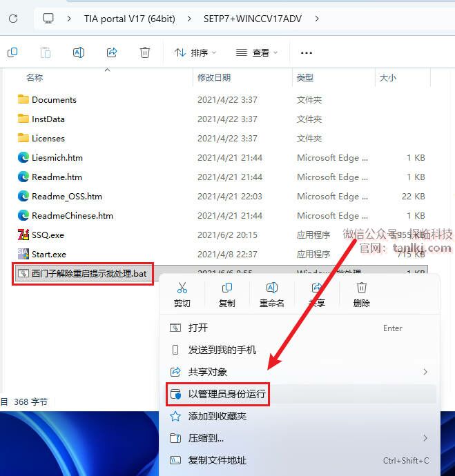
Task: Click the refresh icon beside address bar
Action: point(13,19)
